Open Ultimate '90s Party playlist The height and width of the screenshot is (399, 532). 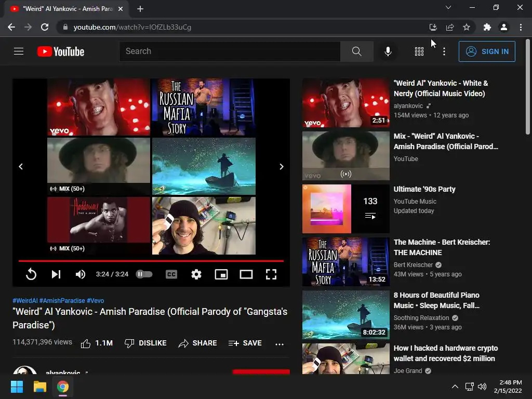424,189
